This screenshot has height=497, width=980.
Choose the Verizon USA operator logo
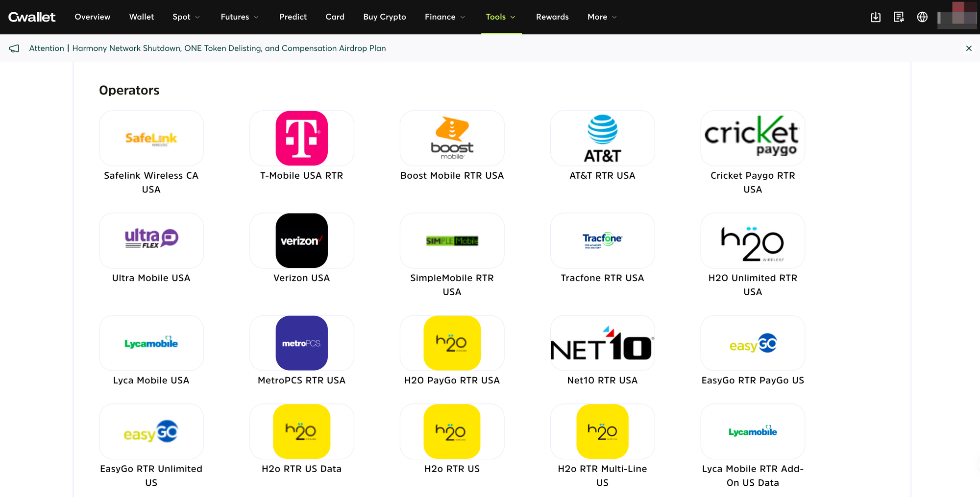click(302, 240)
